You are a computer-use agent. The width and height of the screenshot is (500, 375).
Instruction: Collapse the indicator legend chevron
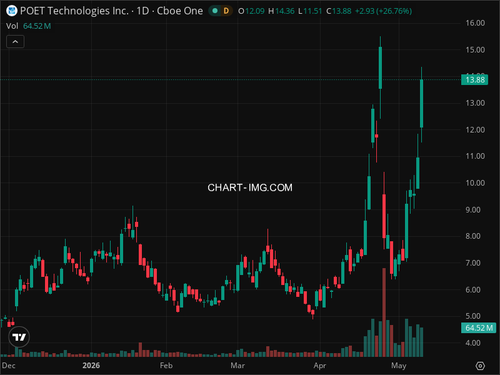click(x=15, y=42)
